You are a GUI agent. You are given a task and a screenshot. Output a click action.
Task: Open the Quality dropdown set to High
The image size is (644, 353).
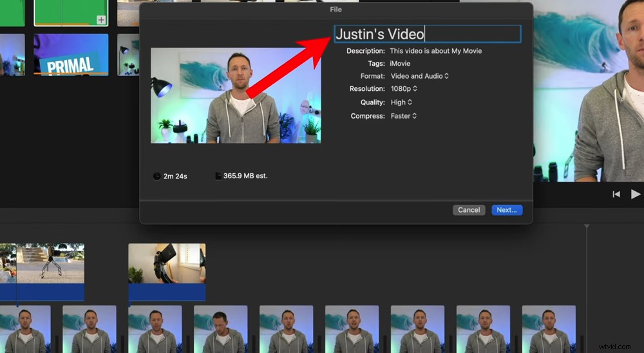pos(401,102)
